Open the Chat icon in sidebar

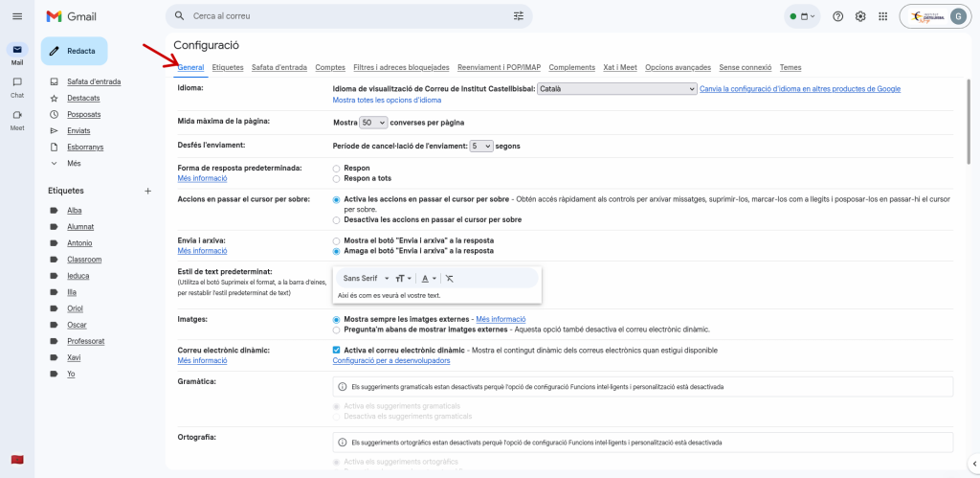pos(17,83)
